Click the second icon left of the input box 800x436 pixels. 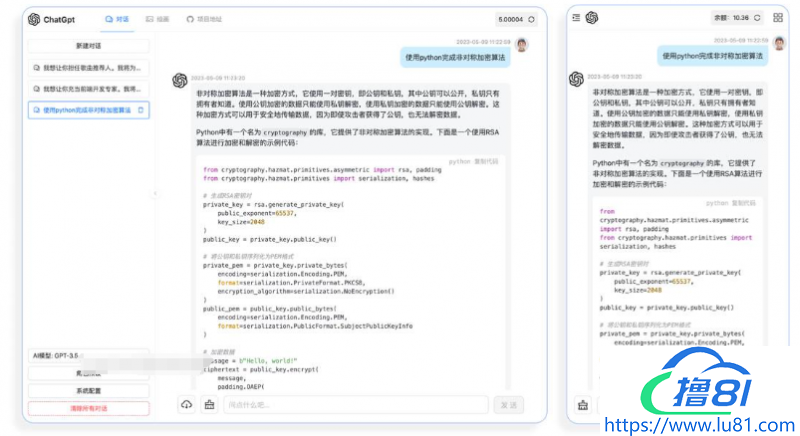point(209,404)
